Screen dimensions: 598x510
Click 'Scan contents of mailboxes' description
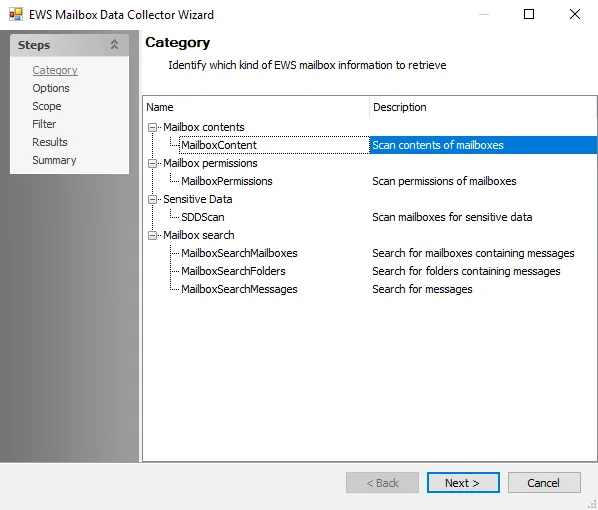click(438, 145)
